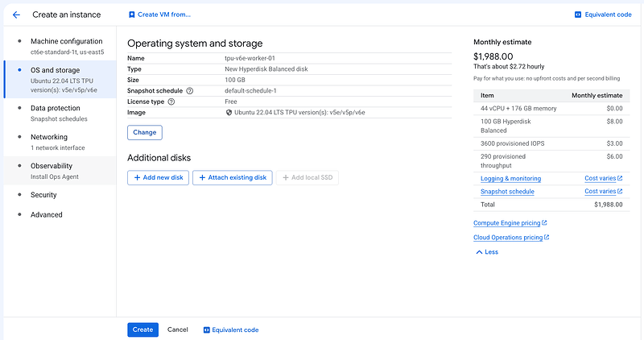Click external icon after Compute Engine pricing
644x340 pixels.
pyautogui.click(x=544, y=223)
